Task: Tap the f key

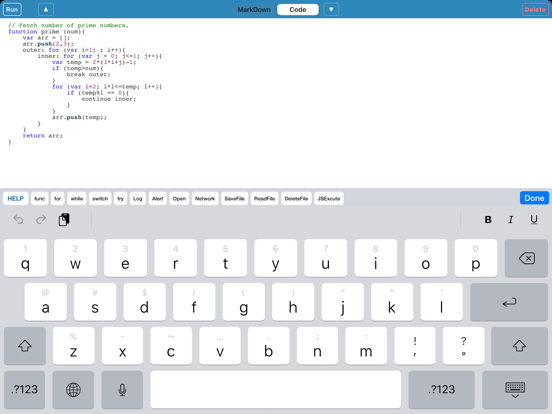Action: tap(194, 302)
